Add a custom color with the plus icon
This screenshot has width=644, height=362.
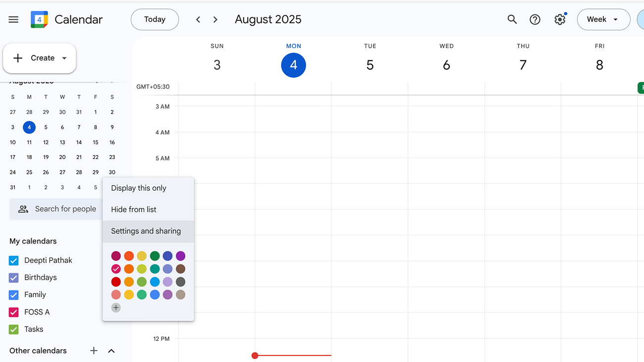(x=116, y=307)
